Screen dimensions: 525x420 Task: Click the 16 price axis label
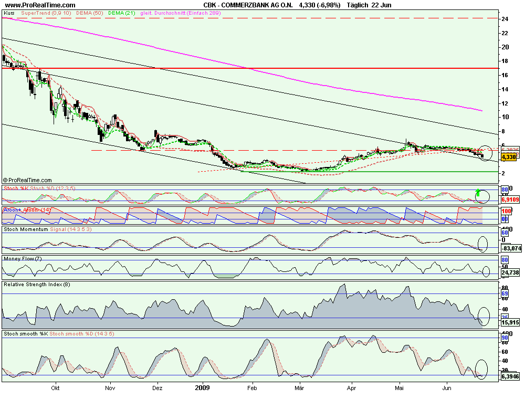[505, 75]
